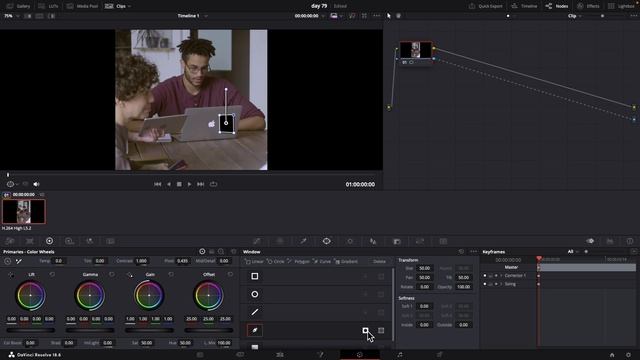640x360 pixels.
Task: Stop playback in the viewer
Action: pos(179,184)
